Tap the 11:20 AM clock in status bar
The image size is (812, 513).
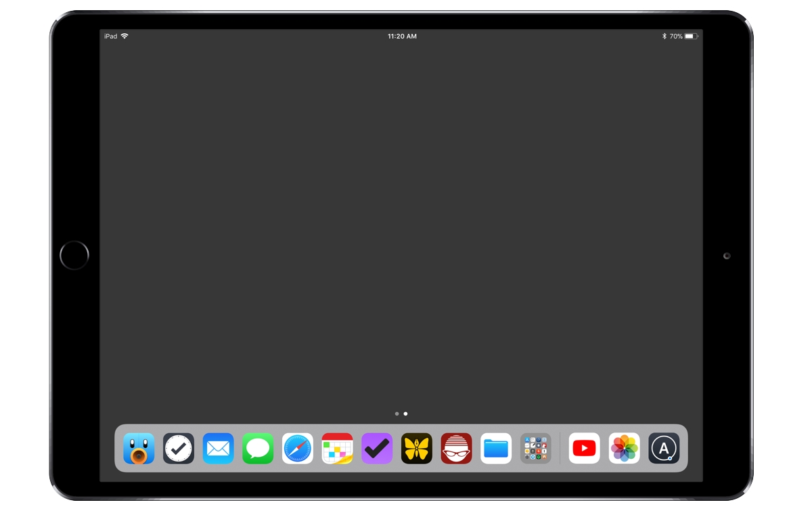tap(402, 37)
